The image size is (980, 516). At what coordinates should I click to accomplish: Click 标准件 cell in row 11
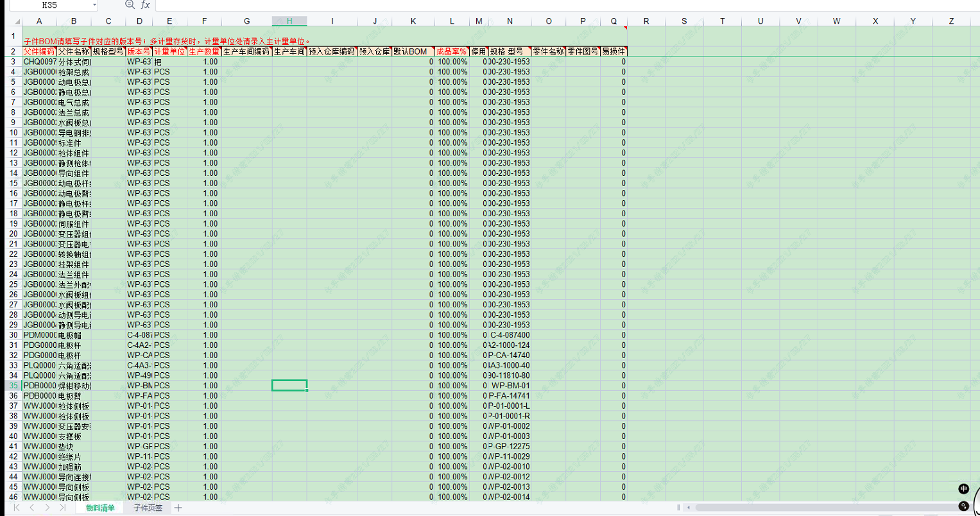(x=74, y=142)
